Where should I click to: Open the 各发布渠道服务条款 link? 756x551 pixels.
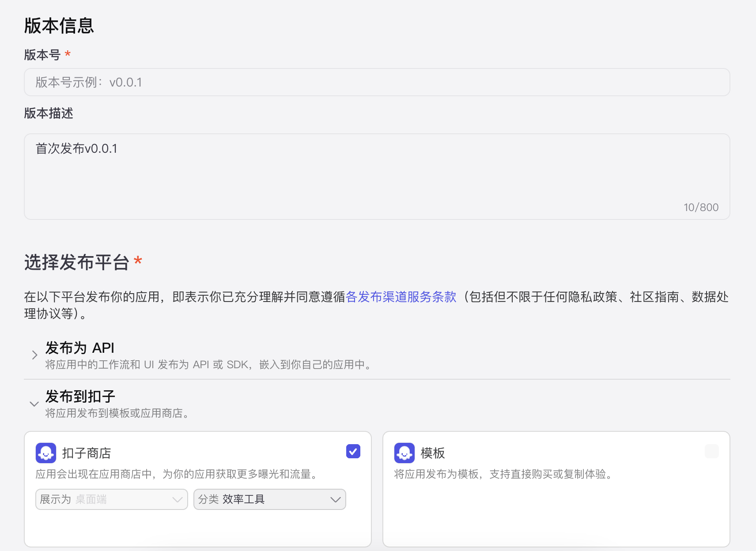click(x=401, y=297)
